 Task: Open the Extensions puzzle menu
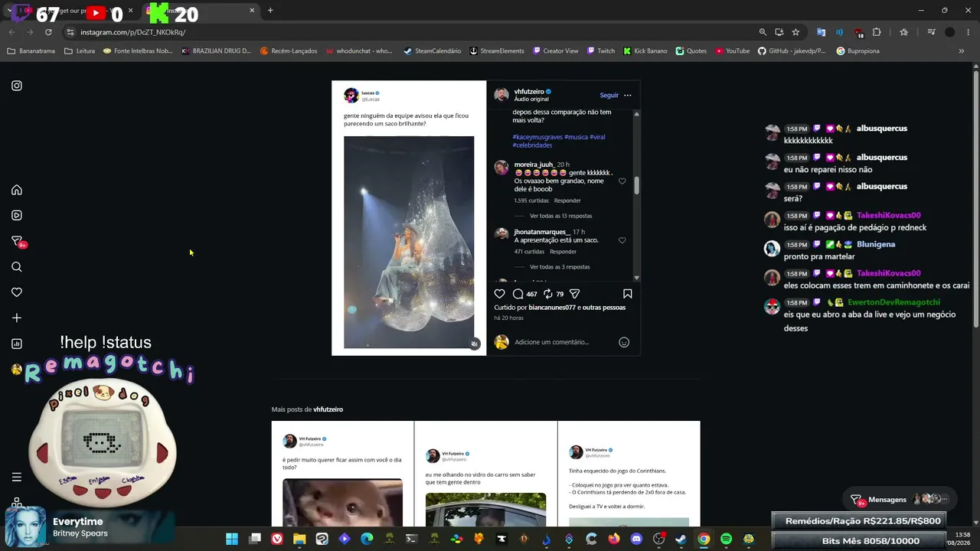(x=877, y=32)
